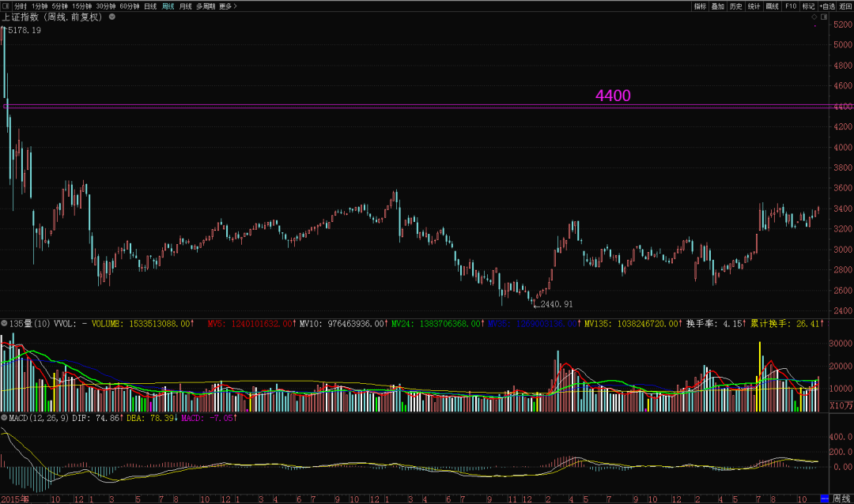Screen dimensions: 854x504
Task: Select the highlighted 周线 weekly tab
Action: (x=168, y=6)
